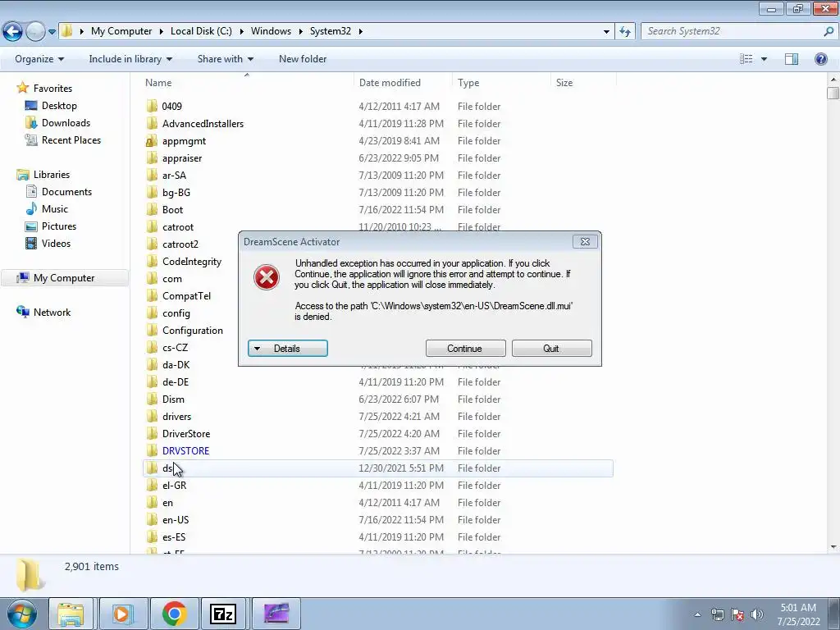The height and width of the screenshot is (630, 840).
Task: Select the bg-BG folder
Action: click(x=176, y=192)
